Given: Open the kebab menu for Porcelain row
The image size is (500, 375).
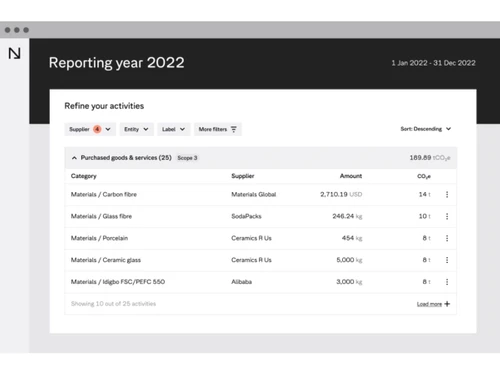Looking at the screenshot, I should [447, 238].
